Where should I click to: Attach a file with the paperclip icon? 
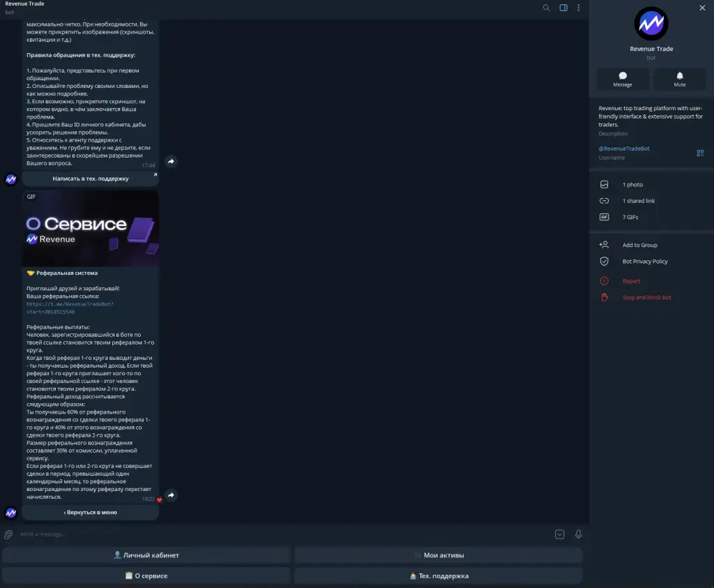[8, 534]
